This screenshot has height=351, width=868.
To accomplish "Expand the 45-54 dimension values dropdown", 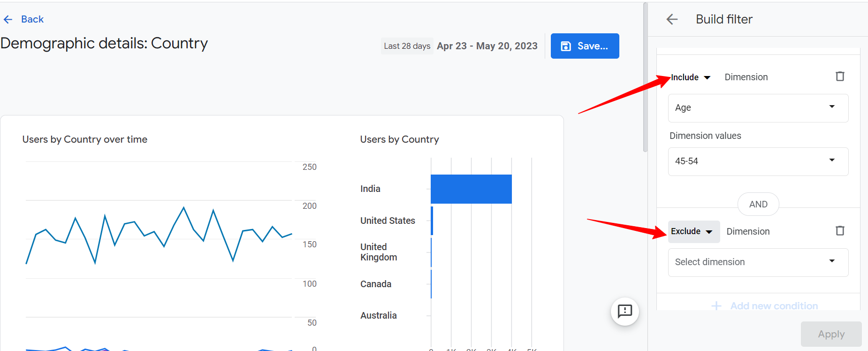I will (758, 161).
